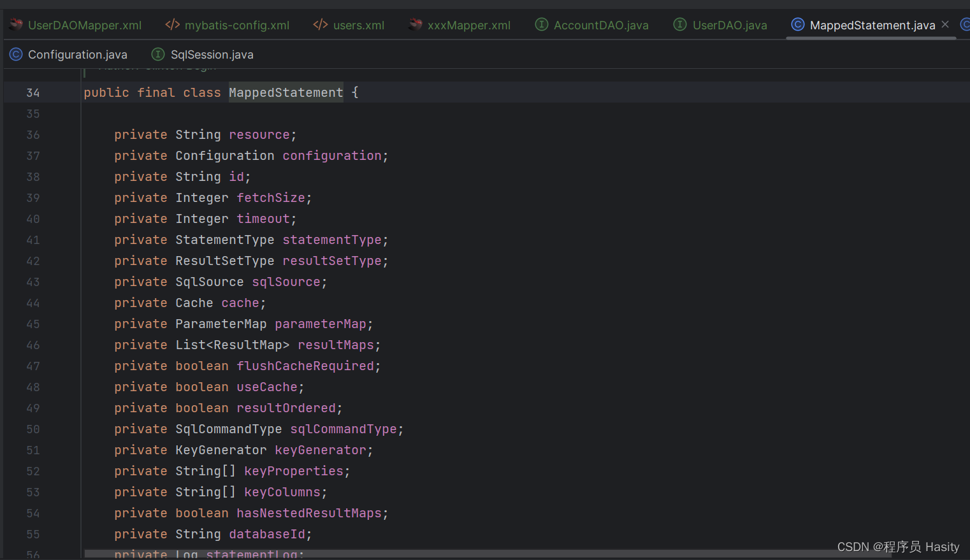Click the interface icon on UserDAO.java tab

click(680, 25)
